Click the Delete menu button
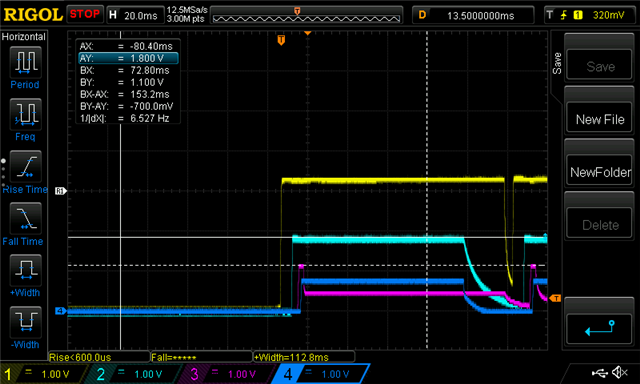The image size is (640, 384). (x=600, y=225)
